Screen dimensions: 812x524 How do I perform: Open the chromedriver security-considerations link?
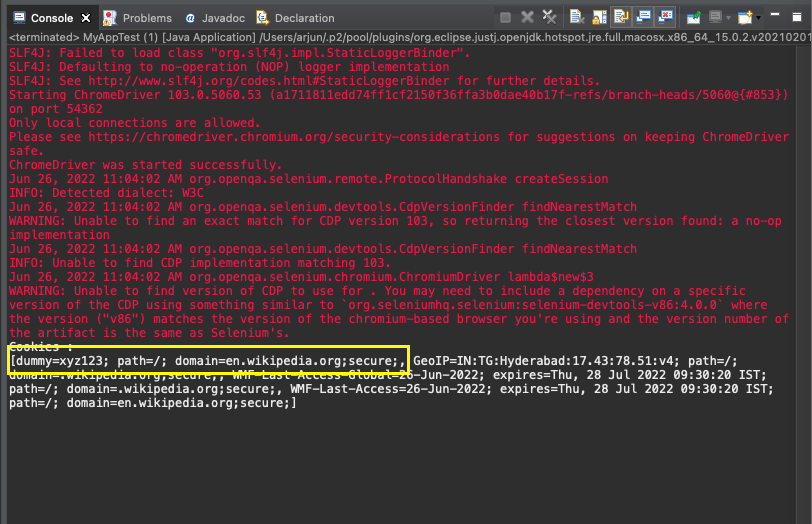[x=294, y=137]
